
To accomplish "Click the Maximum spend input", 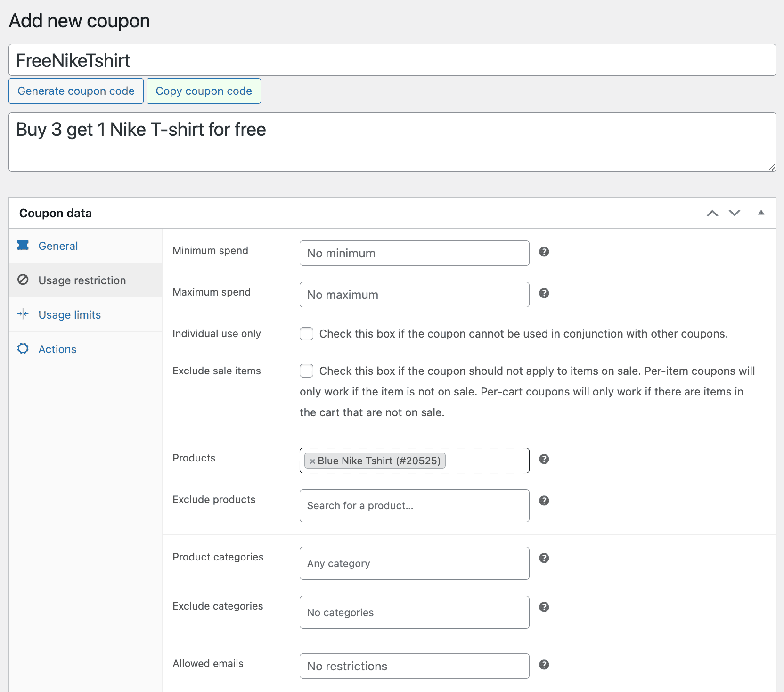I will (414, 295).
